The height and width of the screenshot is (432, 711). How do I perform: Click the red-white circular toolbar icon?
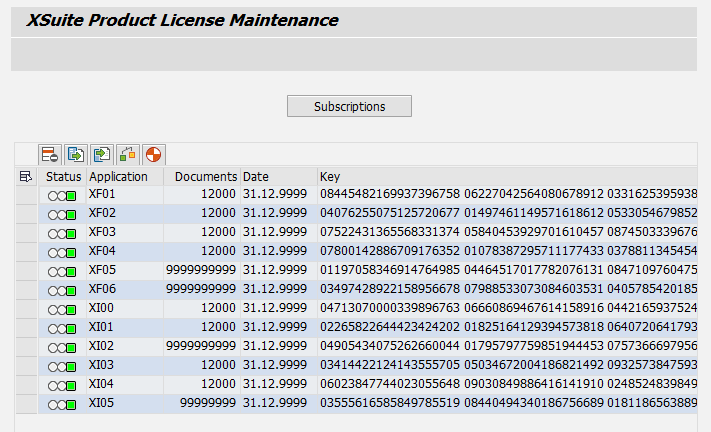152,154
